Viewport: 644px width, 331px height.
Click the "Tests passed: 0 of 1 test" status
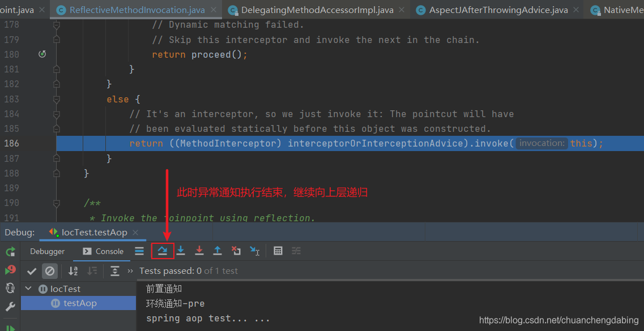(189, 270)
